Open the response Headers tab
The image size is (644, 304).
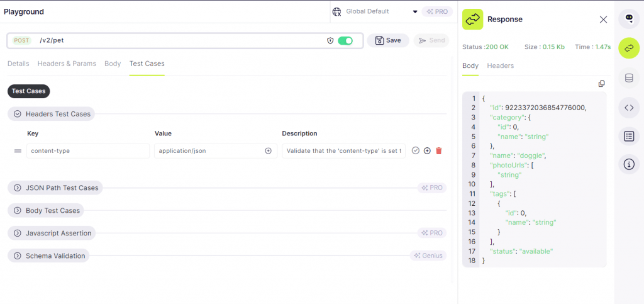(500, 65)
